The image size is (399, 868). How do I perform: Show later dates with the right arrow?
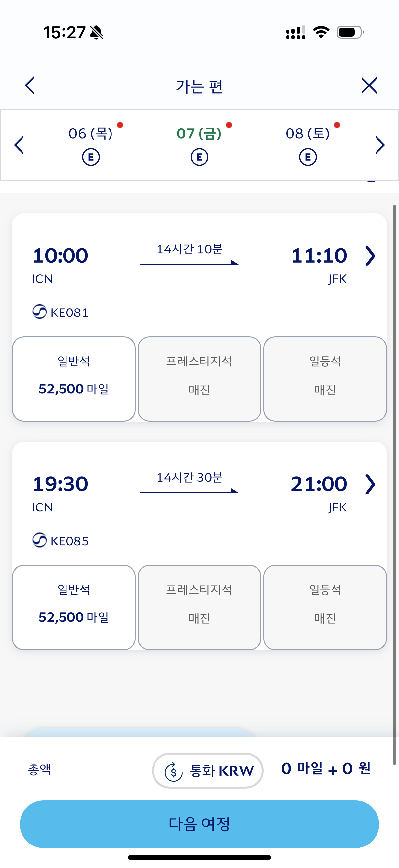(380, 145)
